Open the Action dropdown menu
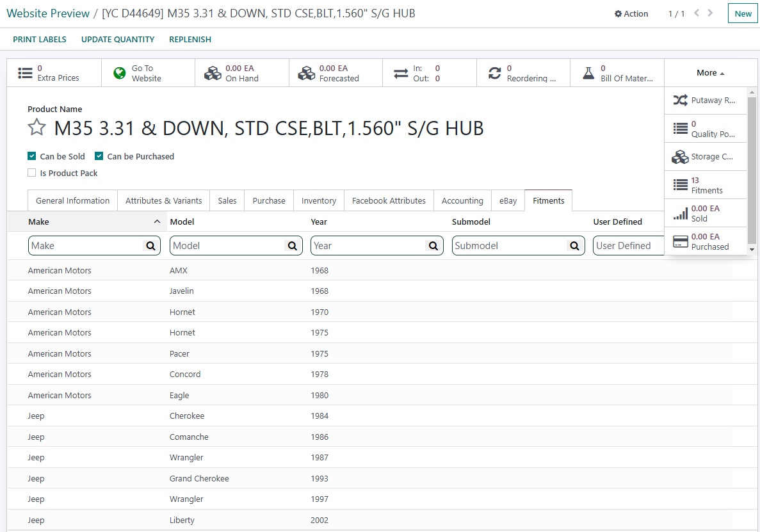 click(x=631, y=13)
